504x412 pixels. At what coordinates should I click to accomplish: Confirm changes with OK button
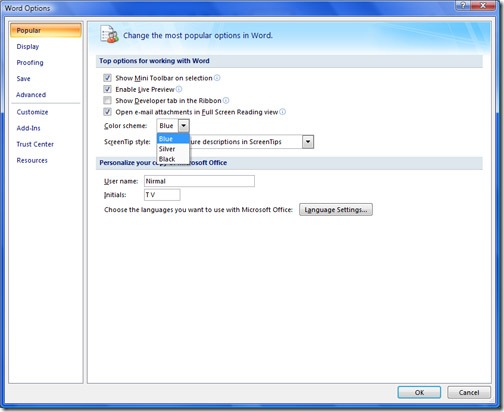[419, 392]
